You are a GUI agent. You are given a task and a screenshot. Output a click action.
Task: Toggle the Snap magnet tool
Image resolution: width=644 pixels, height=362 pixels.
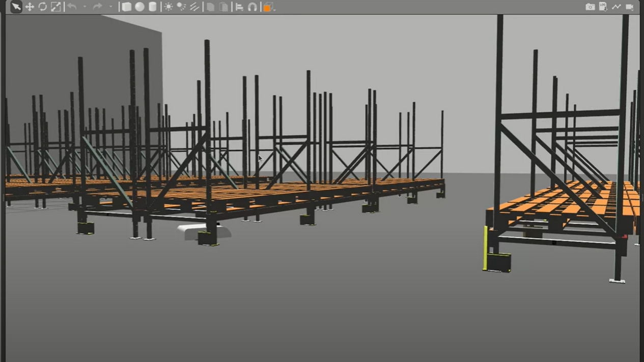[252, 7]
